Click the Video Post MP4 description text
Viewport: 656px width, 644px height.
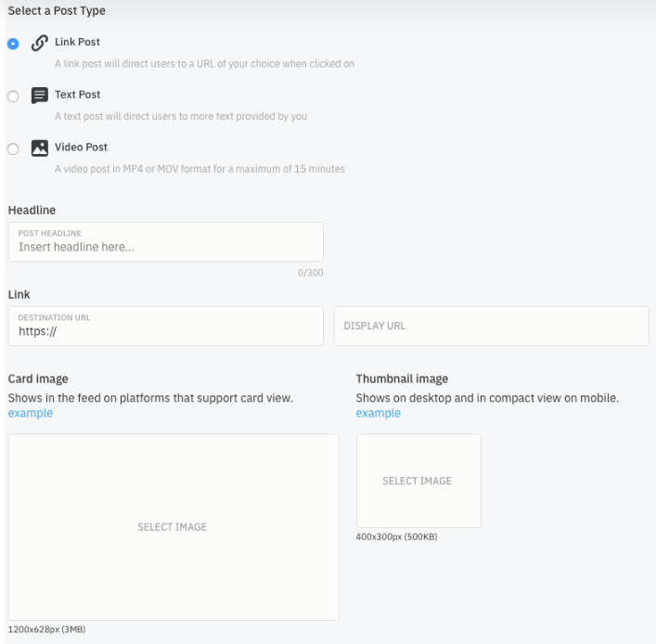tap(199, 169)
